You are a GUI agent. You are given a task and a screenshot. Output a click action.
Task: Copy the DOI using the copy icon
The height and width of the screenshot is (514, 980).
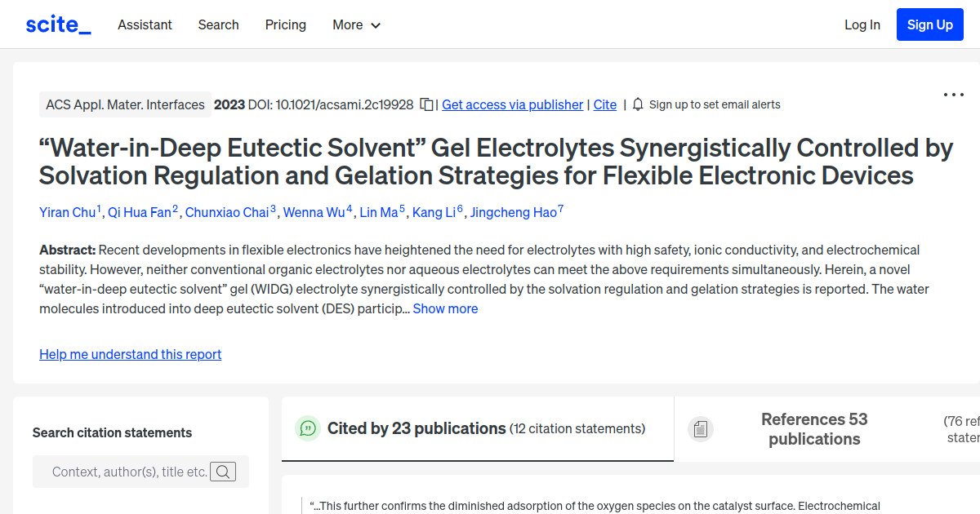tap(426, 104)
